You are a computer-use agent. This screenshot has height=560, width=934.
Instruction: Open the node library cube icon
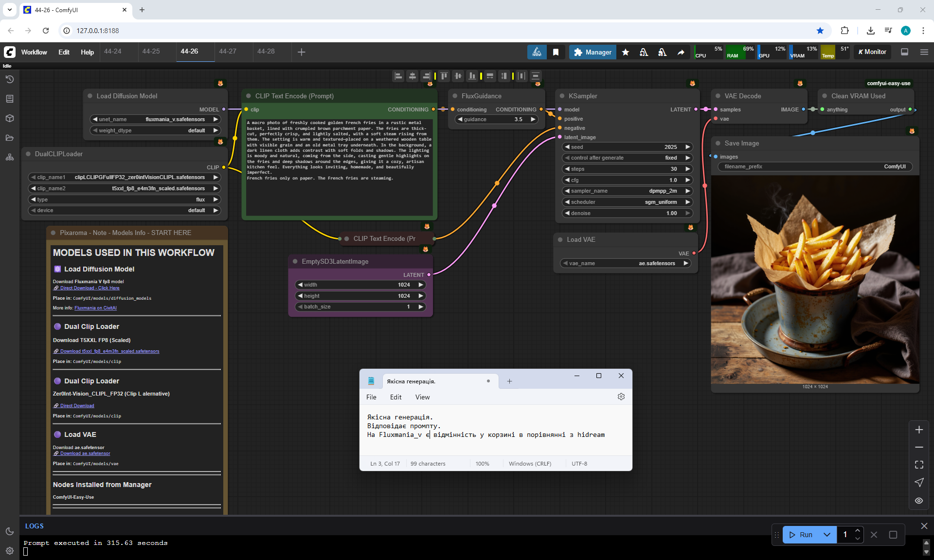coord(10,118)
